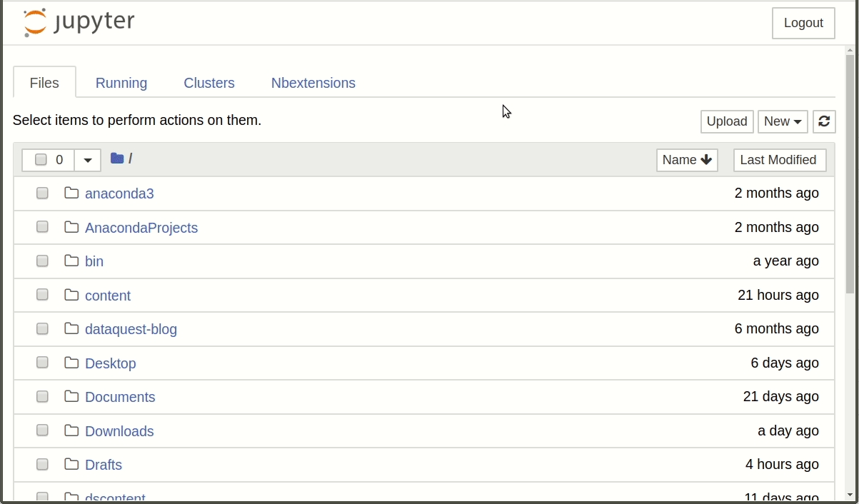Expand the selection type dropdown arrow
The image size is (859, 504).
[88, 160]
